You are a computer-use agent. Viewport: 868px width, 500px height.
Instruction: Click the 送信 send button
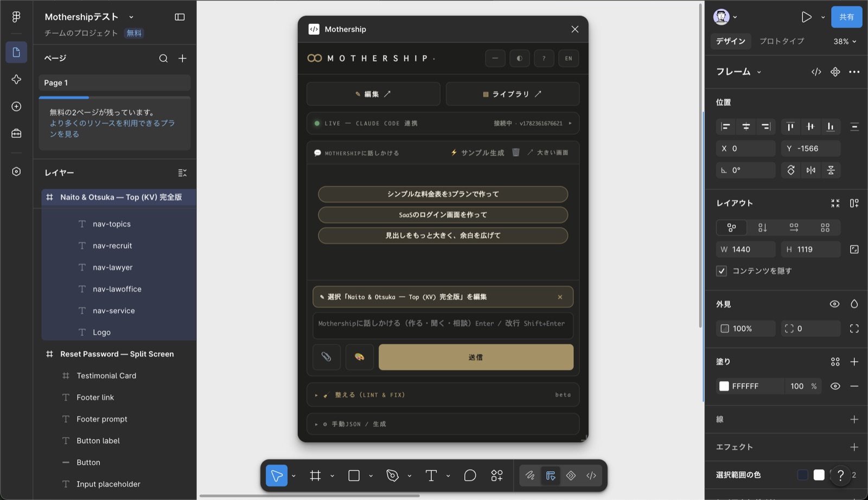476,357
